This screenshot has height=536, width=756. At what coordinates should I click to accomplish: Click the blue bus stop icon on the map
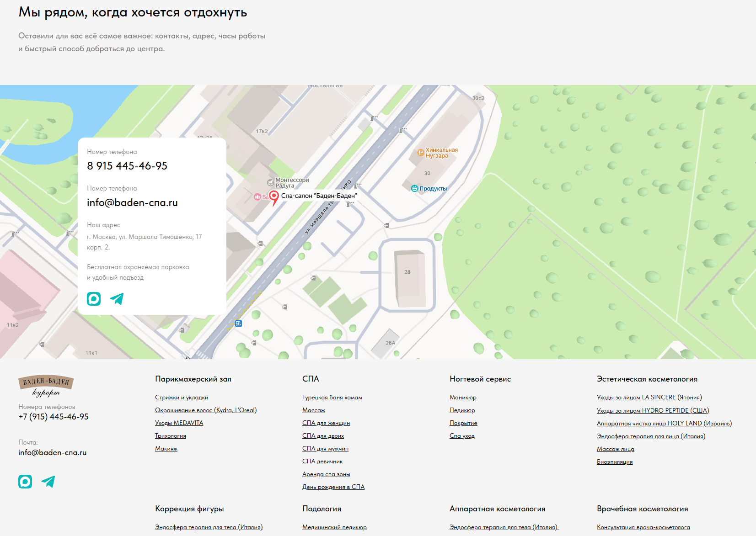click(x=238, y=324)
